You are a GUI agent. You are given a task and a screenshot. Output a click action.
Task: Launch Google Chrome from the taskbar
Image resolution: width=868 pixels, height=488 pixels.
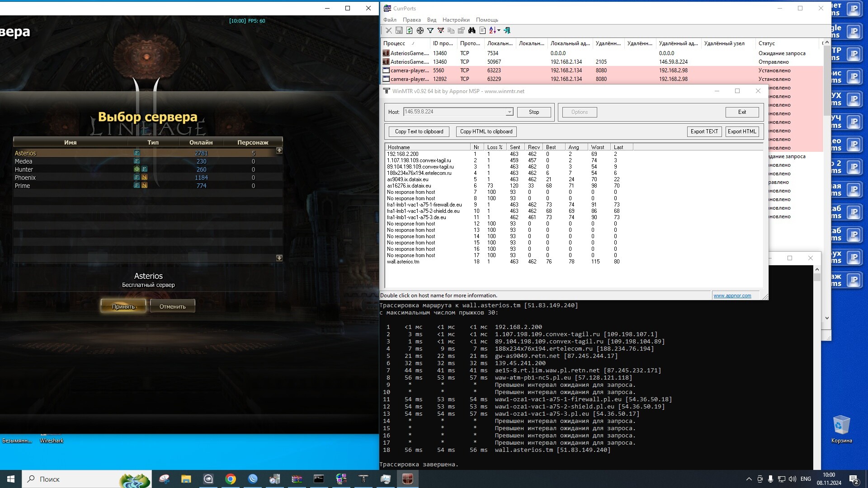tap(231, 479)
